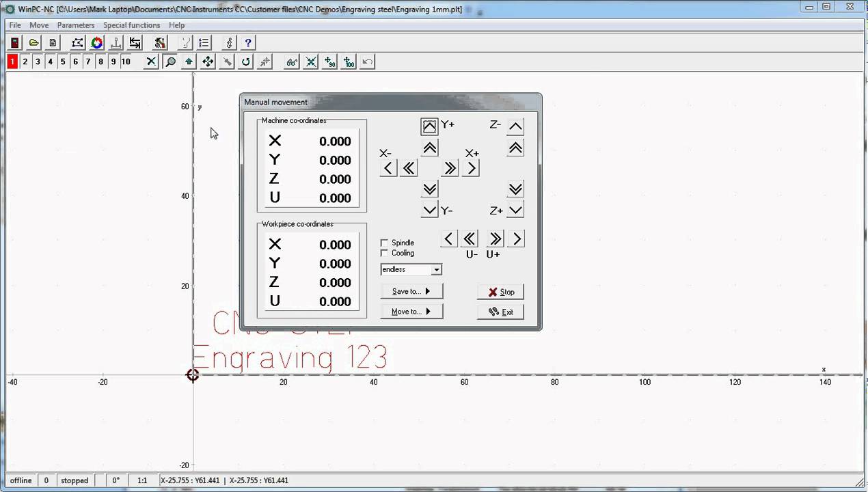Image resolution: width=868 pixels, height=492 pixels.
Task: Click the '1:1' scale status entry
Action: (142, 480)
